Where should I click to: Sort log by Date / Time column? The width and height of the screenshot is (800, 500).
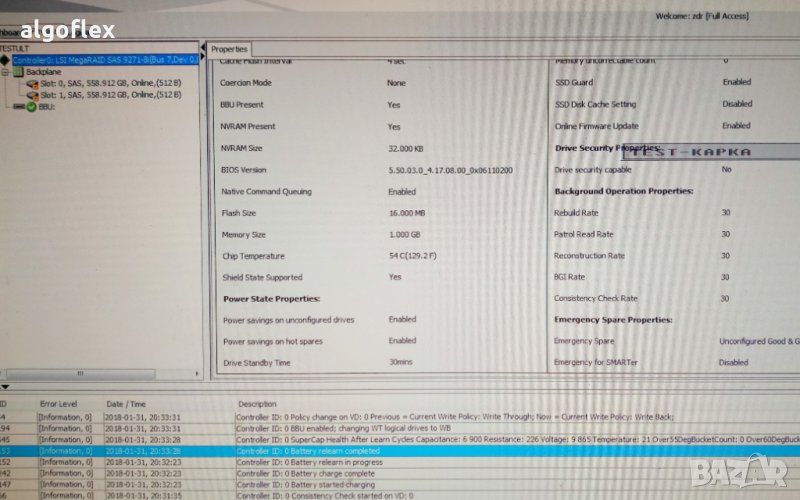click(127, 403)
